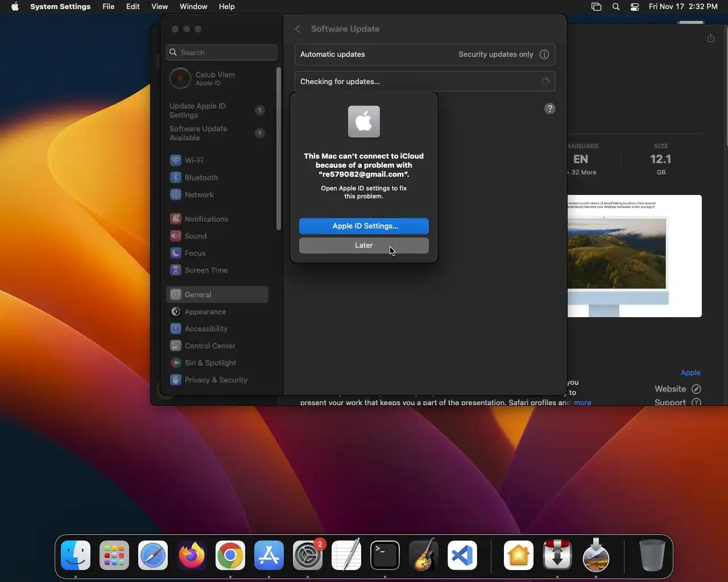Click the share icon in App Store window

pos(711,38)
